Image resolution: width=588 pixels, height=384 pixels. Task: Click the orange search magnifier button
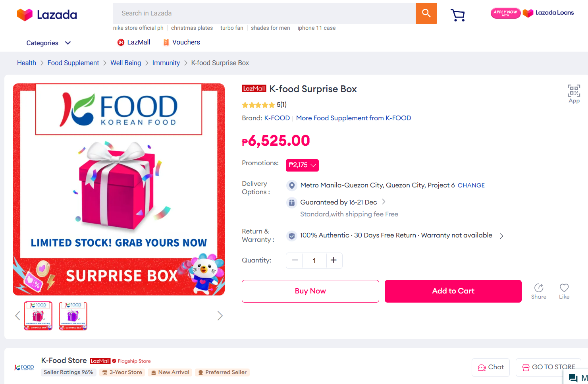click(426, 13)
